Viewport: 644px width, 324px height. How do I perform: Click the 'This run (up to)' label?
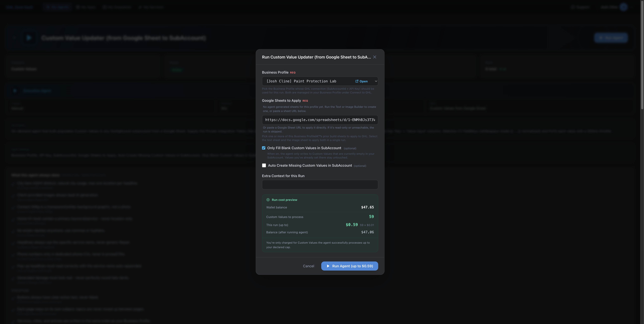[277, 225]
